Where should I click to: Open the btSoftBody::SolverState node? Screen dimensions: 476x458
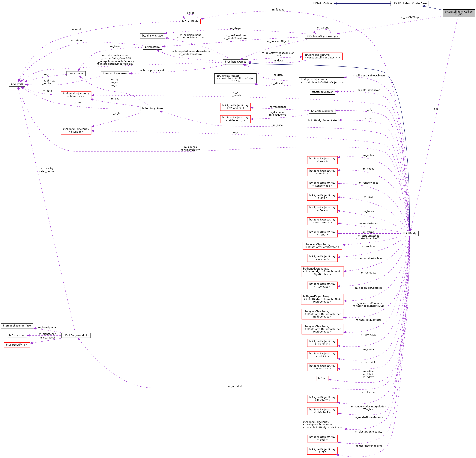pyautogui.click(x=322, y=121)
